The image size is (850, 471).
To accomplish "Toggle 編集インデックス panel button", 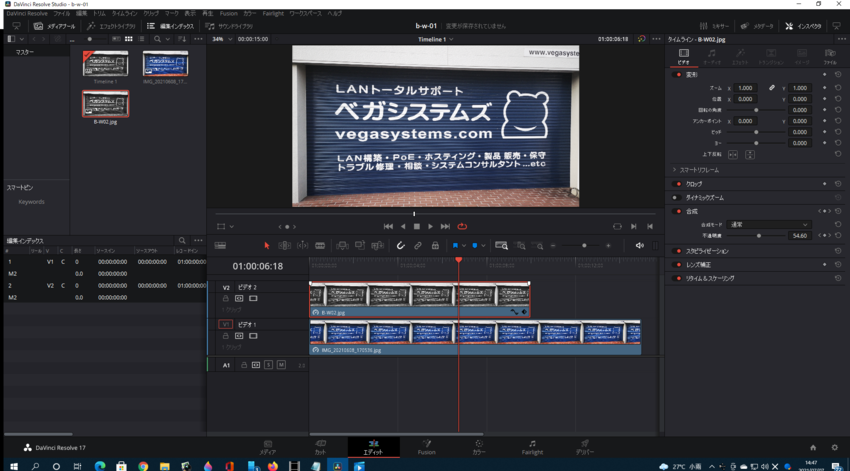I will pos(170,26).
